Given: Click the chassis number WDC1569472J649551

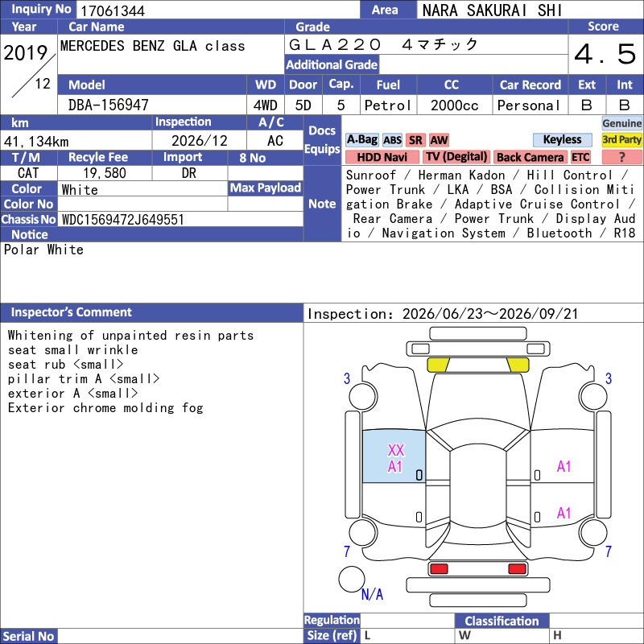Looking at the screenshot, I should point(123,220).
